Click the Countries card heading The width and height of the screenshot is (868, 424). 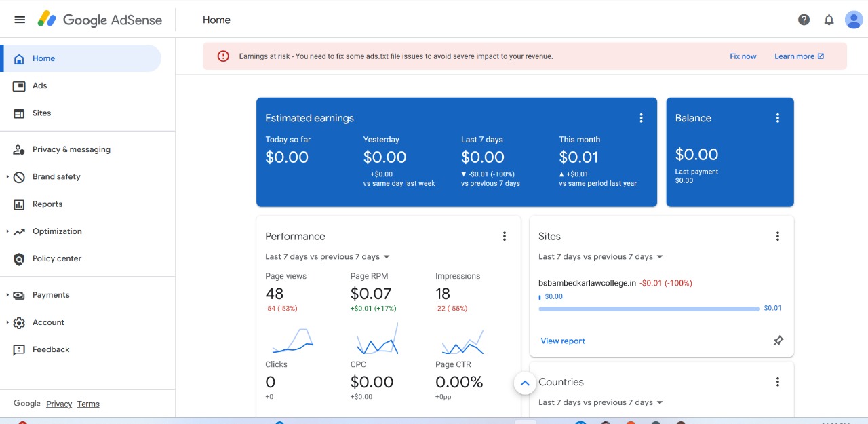point(561,382)
